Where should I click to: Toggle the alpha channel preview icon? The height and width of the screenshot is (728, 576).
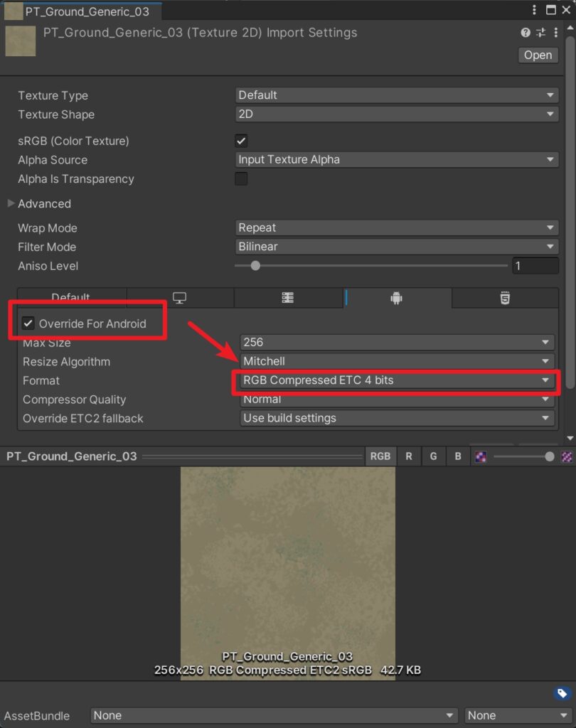481,456
